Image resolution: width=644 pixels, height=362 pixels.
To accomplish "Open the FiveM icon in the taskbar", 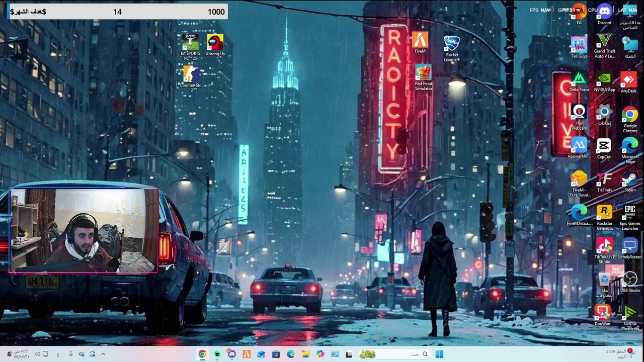I will tap(247, 354).
